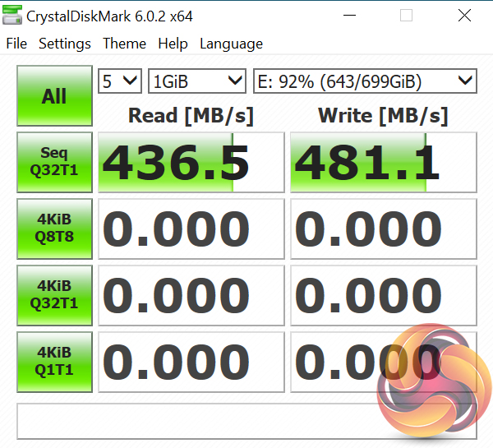Click the Read [MB/s] column header
The width and height of the screenshot is (493, 448).
pos(191,116)
